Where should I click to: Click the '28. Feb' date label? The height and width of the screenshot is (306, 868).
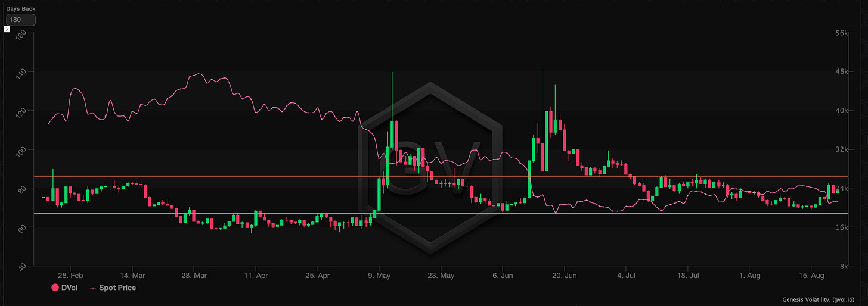click(70, 276)
